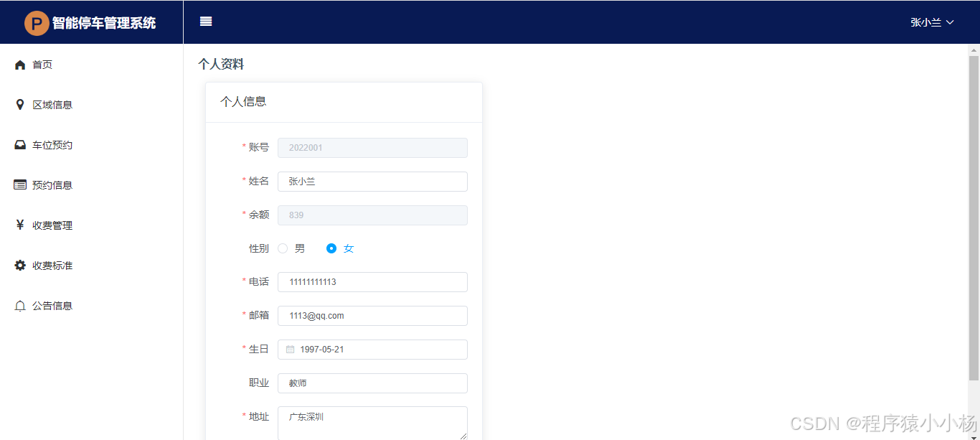Click the home icon beside 首页
The height and width of the screenshot is (440, 980).
[20, 65]
